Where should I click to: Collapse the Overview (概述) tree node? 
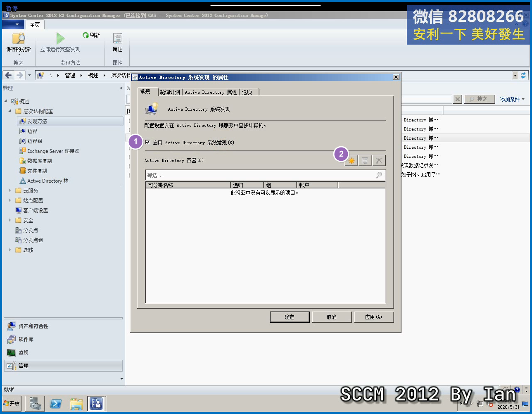6,101
